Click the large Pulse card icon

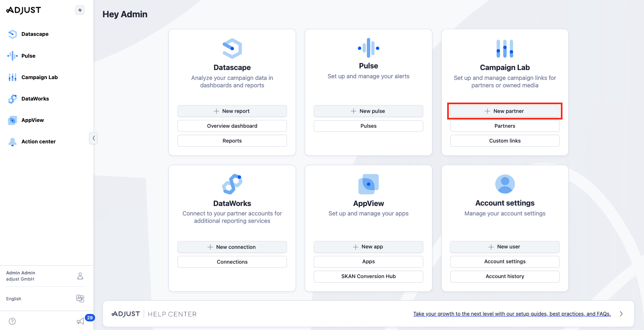369,48
